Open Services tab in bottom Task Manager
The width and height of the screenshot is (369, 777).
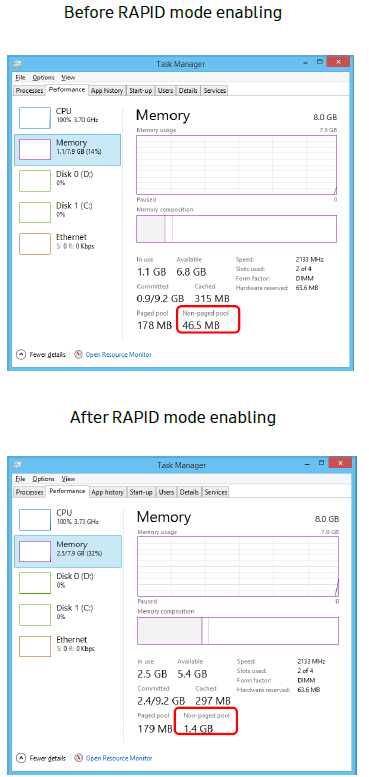[x=215, y=492]
